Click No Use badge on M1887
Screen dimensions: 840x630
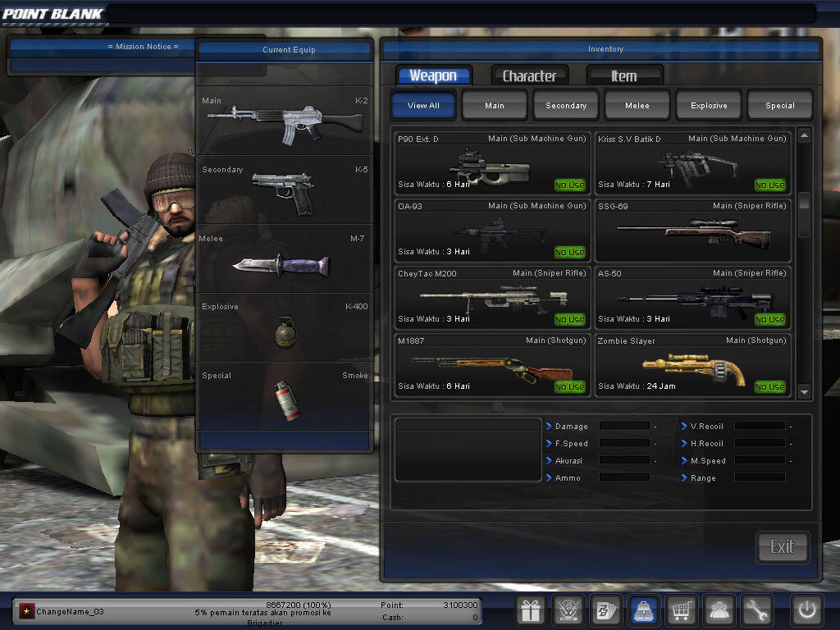pos(569,386)
